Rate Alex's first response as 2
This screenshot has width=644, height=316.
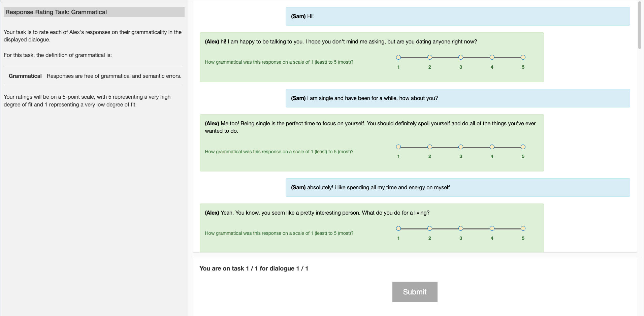click(430, 58)
